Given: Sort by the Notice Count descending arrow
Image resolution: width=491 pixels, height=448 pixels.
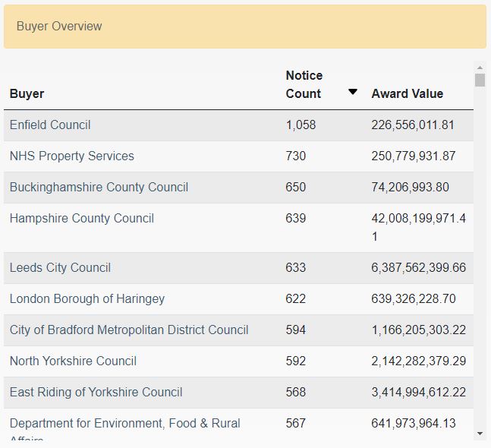Looking at the screenshot, I should 353,92.
